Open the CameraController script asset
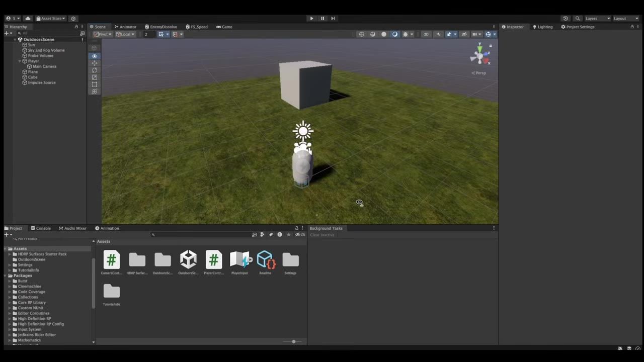The width and height of the screenshot is (644, 362). (x=112, y=263)
